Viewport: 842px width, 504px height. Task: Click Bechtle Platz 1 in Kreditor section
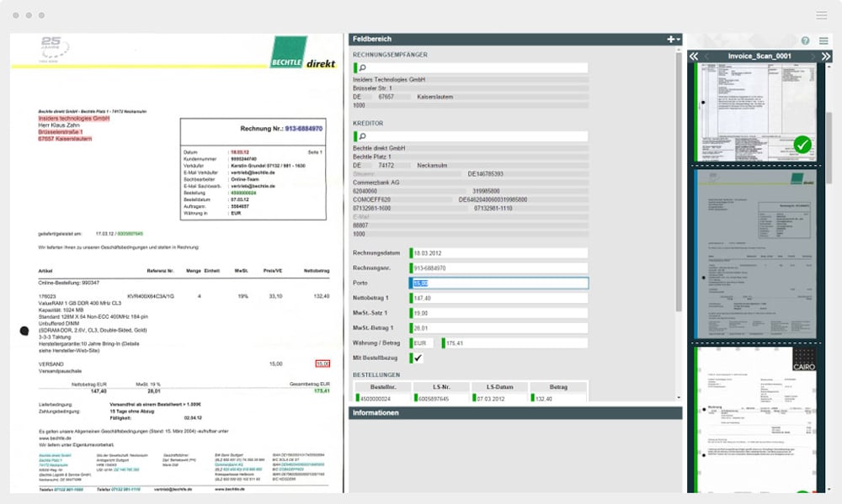371,157
